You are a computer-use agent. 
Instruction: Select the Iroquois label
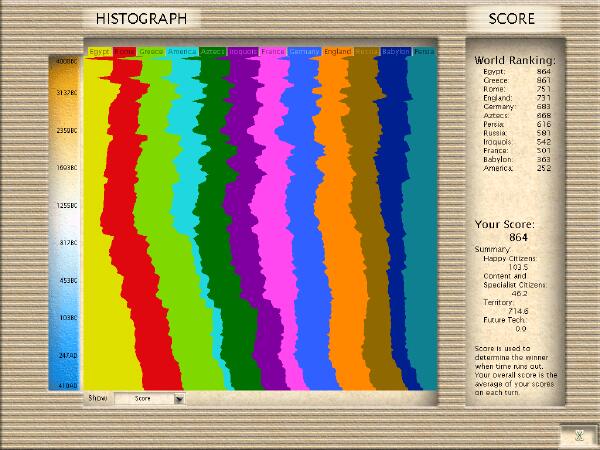[x=243, y=51]
